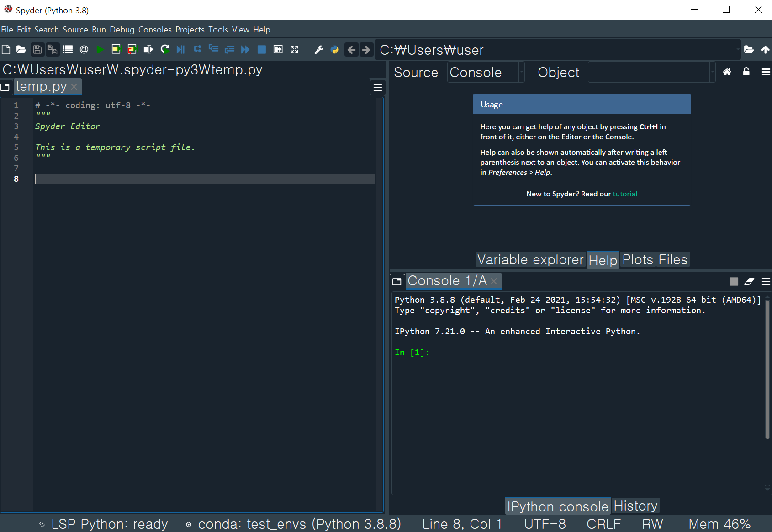Expand the working directory path dropdown
Screen dimensions: 772x532
pyautogui.click(x=737, y=49)
